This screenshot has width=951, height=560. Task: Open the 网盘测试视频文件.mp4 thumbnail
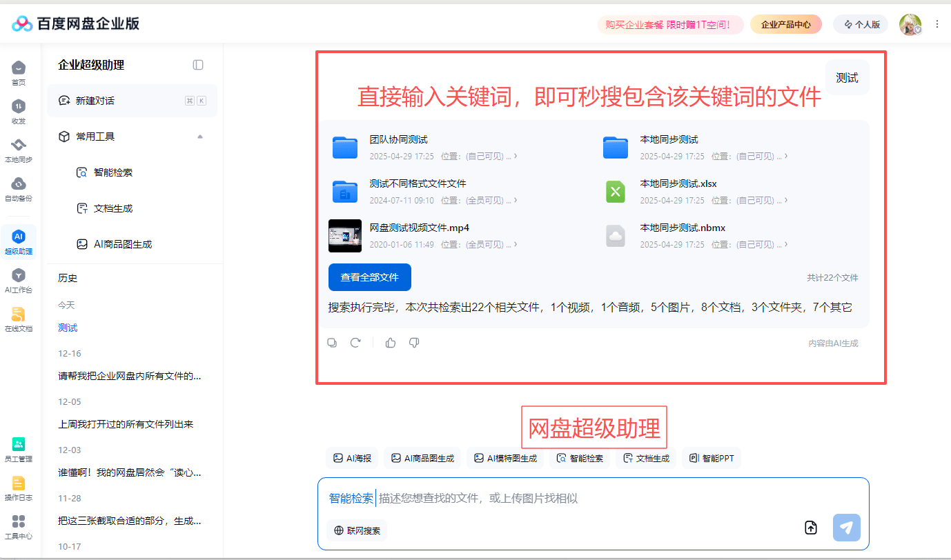(x=345, y=236)
